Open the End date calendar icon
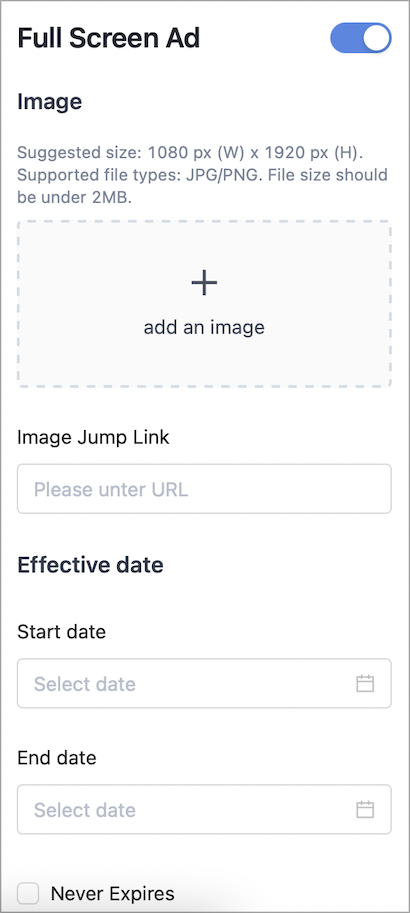Screen dimensions: 410x913 click(365, 810)
